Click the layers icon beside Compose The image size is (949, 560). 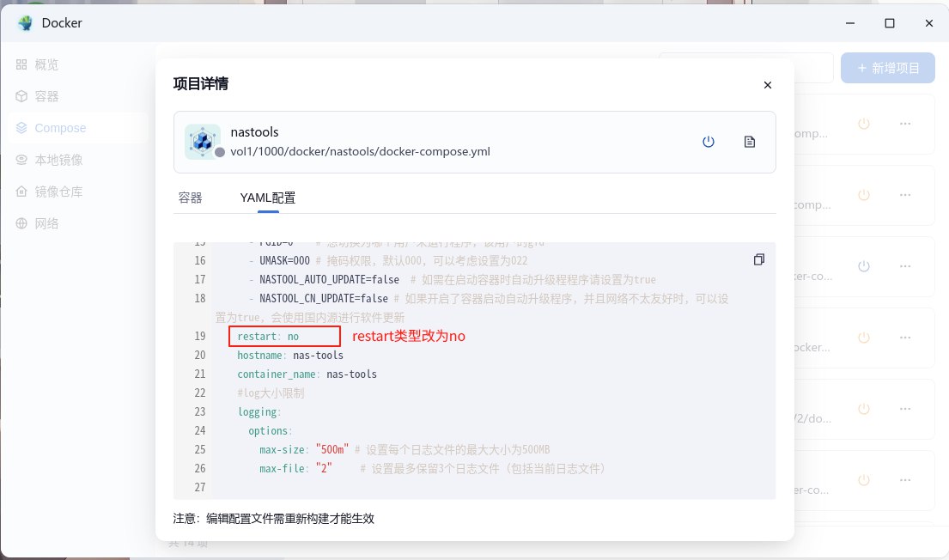(21, 128)
